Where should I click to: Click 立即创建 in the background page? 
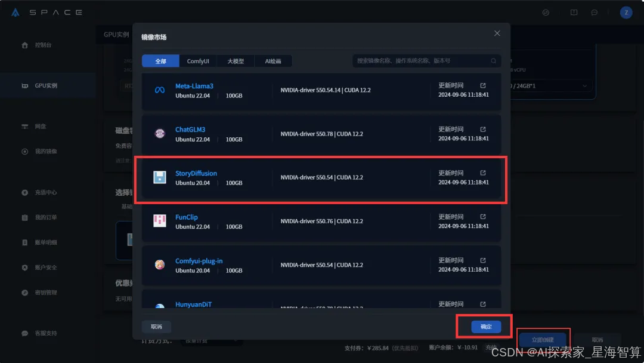543,340
